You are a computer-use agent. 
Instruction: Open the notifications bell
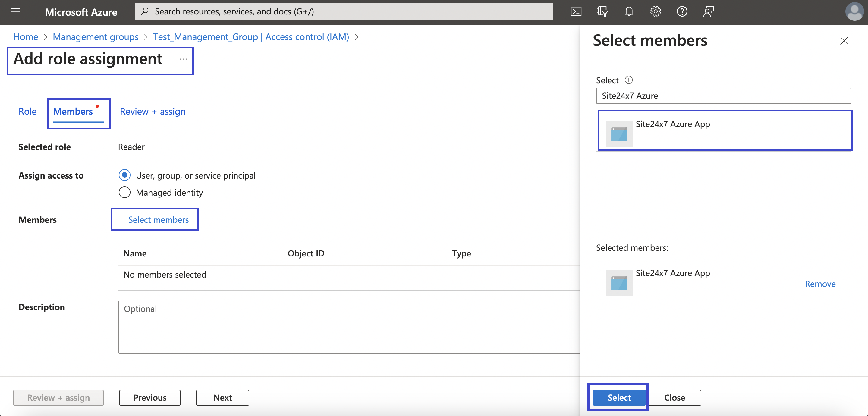point(629,11)
